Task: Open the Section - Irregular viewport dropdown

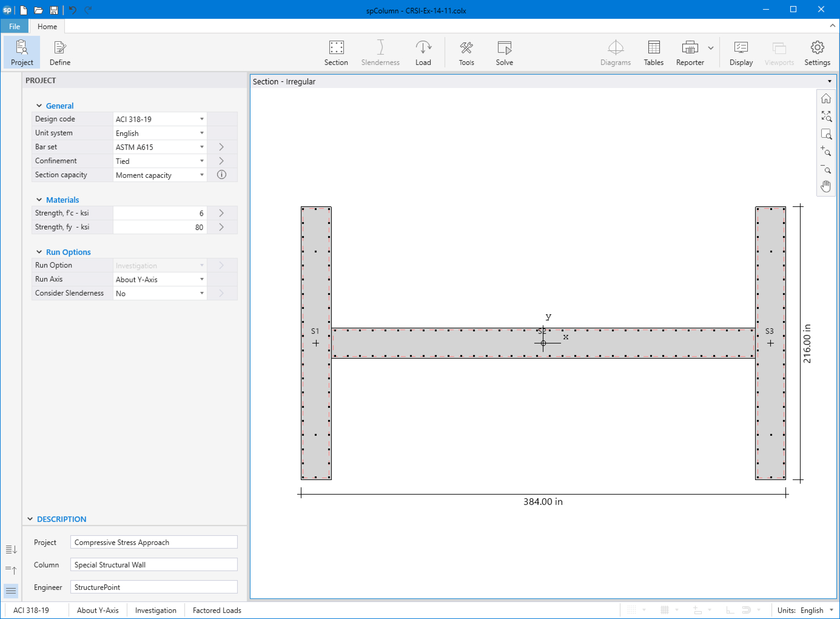Action: click(830, 81)
